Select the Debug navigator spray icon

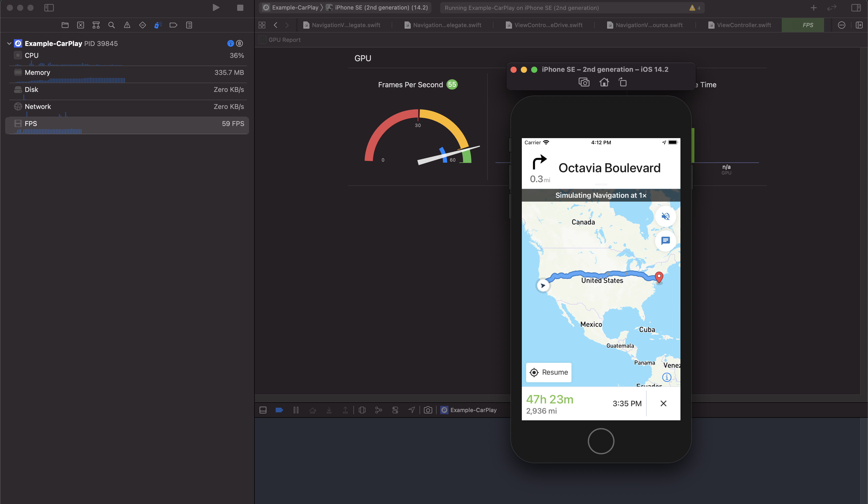tap(158, 25)
